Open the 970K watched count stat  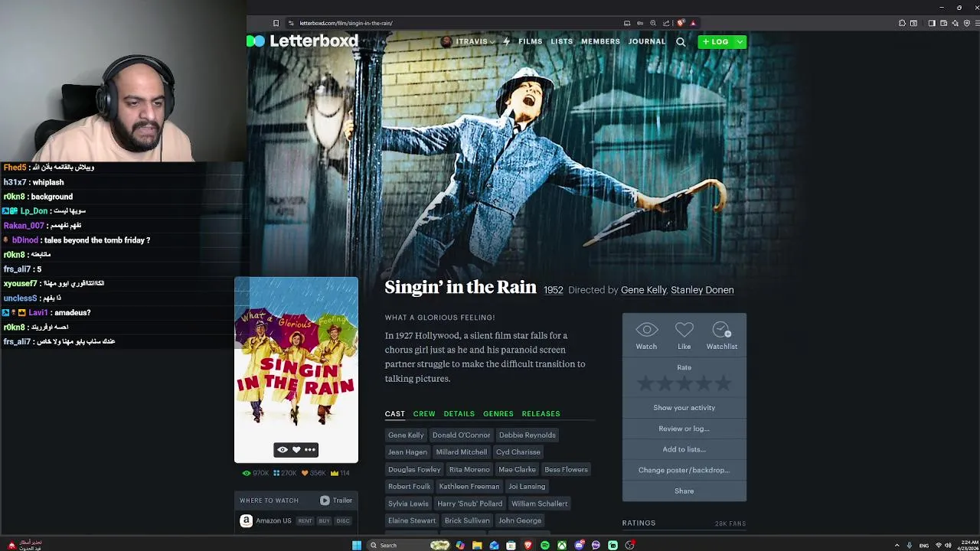point(256,473)
